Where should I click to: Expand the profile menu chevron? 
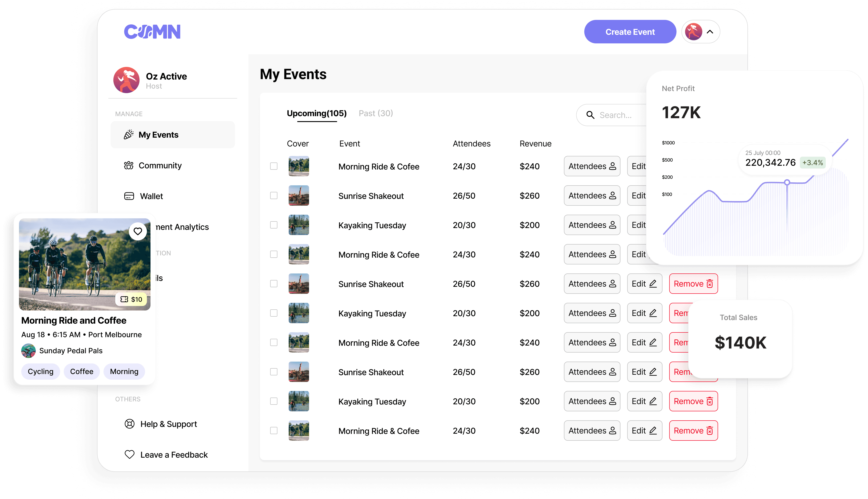point(710,32)
